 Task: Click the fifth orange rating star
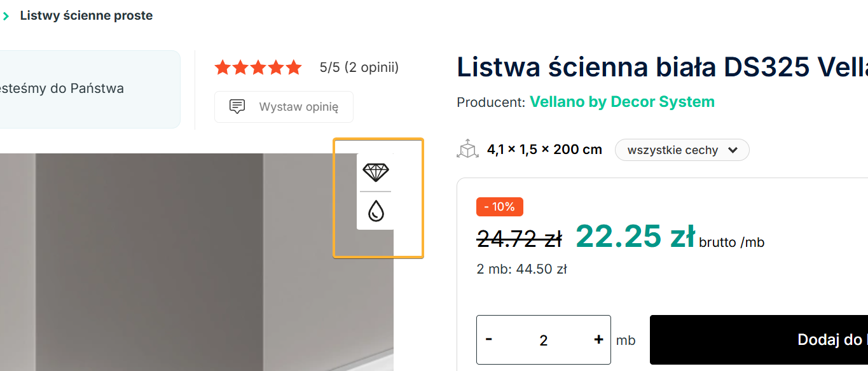(x=294, y=67)
